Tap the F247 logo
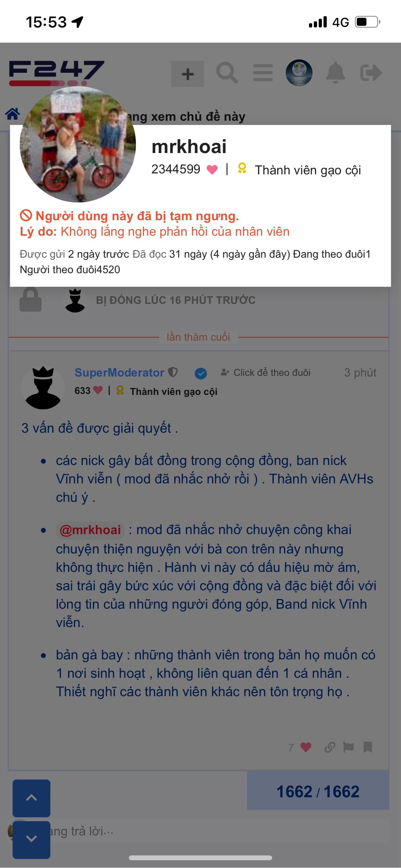Image resolution: width=401 pixels, height=868 pixels. [x=57, y=73]
